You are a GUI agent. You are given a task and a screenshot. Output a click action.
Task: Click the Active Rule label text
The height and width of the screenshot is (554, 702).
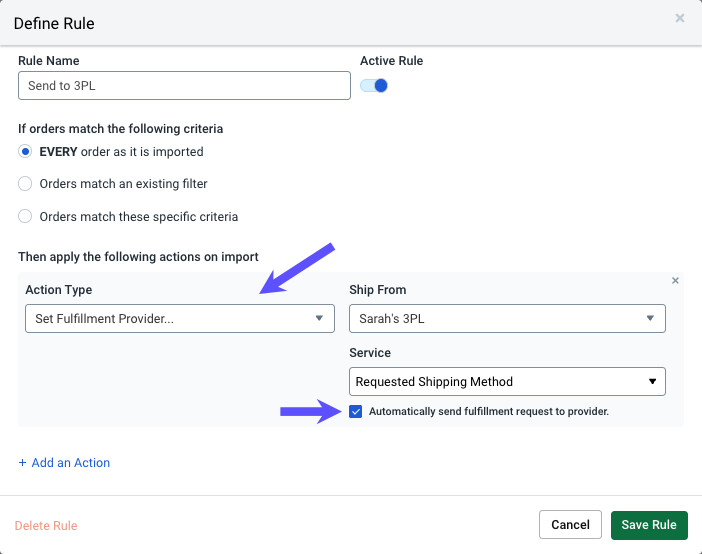391,61
